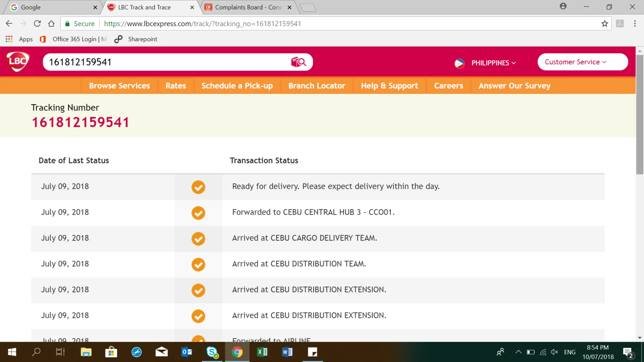
Task: Open Skype from taskbar
Action: (212, 352)
